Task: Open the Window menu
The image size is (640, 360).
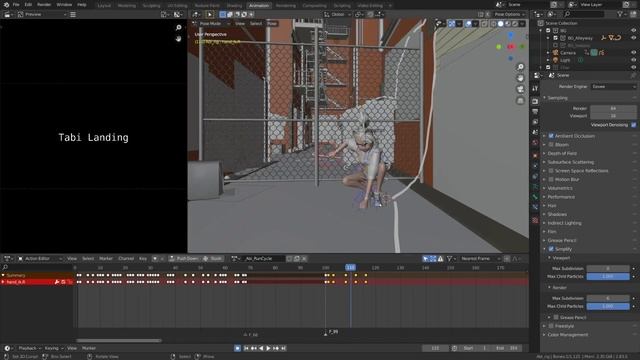Action: (64, 5)
